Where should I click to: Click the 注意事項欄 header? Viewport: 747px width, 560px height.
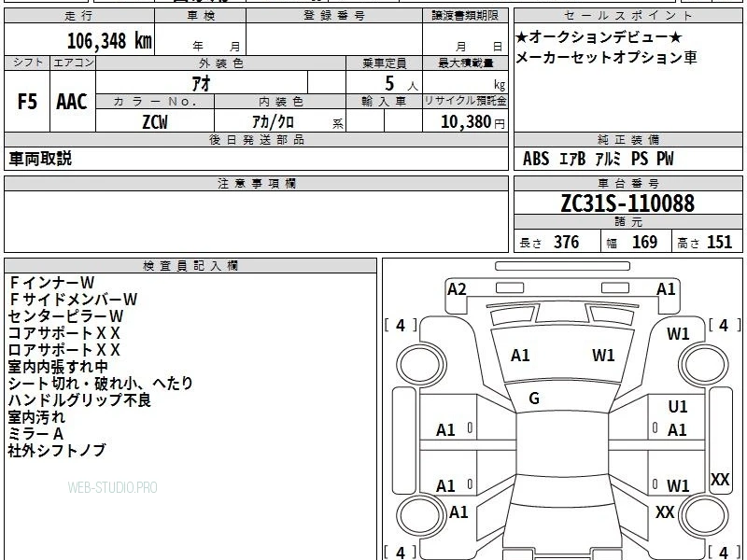point(256,184)
